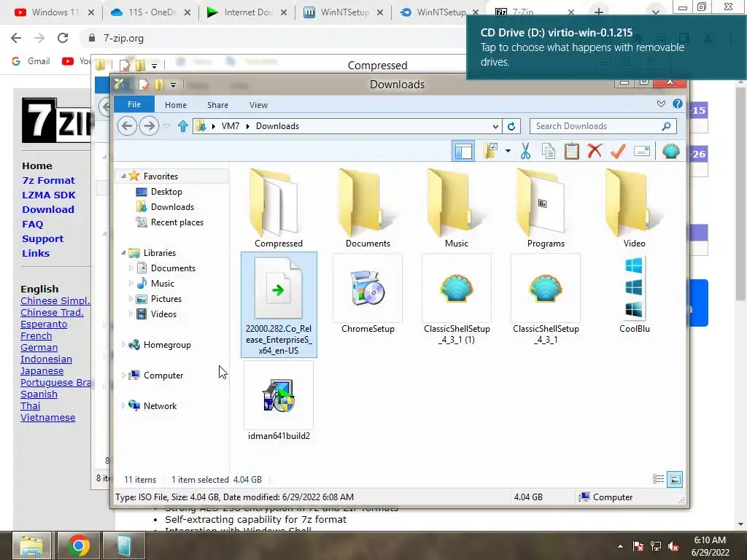The height and width of the screenshot is (560, 747).
Task: Click the red X Delete icon
Action: (595, 151)
